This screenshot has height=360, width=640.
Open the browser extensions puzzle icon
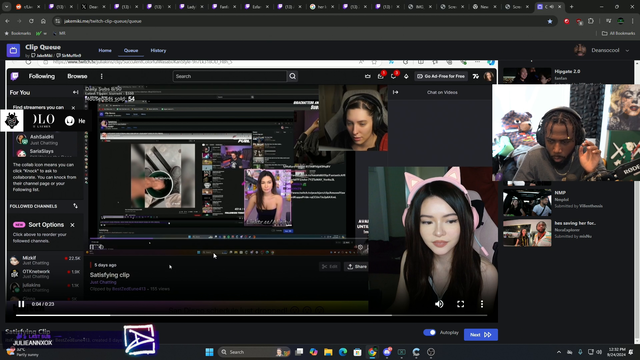click(591, 21)
